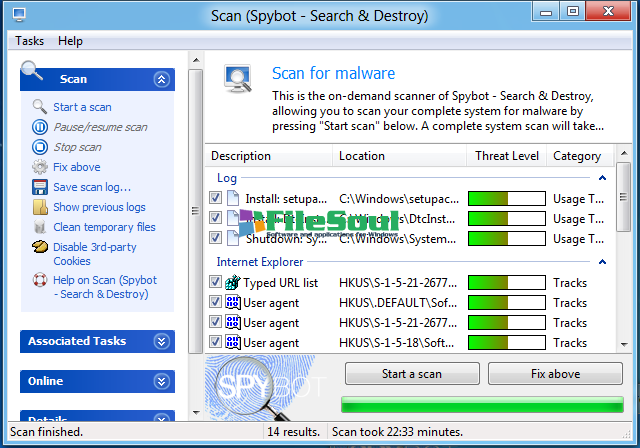Open the Tasks menu
Image resolution: width=640 pixels, height=448 pixels.
click(30, 41)
